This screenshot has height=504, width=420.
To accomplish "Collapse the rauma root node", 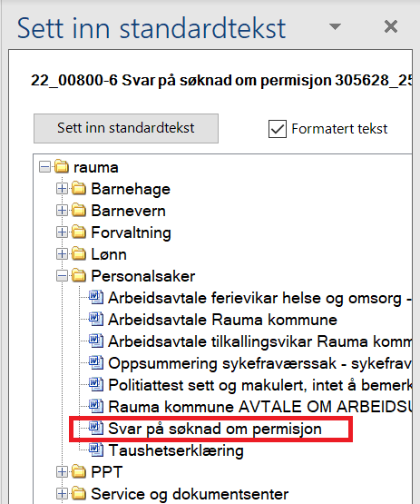I will coord(44,167).
